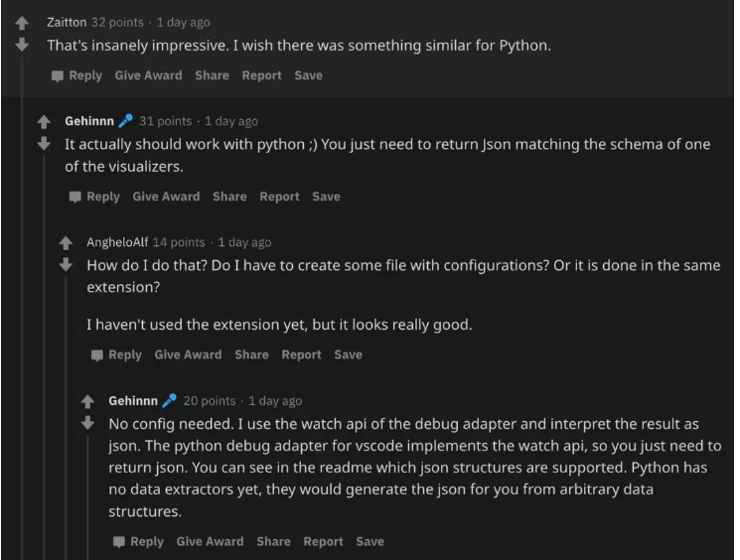
Task: Downvote Zaitton's comment about Python
Action: coord(22,45)
